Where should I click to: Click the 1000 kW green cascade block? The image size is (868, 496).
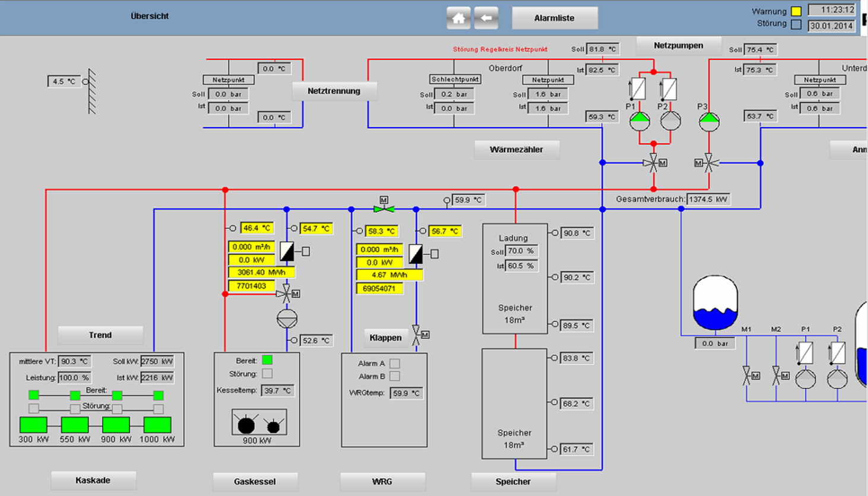tap(157, 425)
